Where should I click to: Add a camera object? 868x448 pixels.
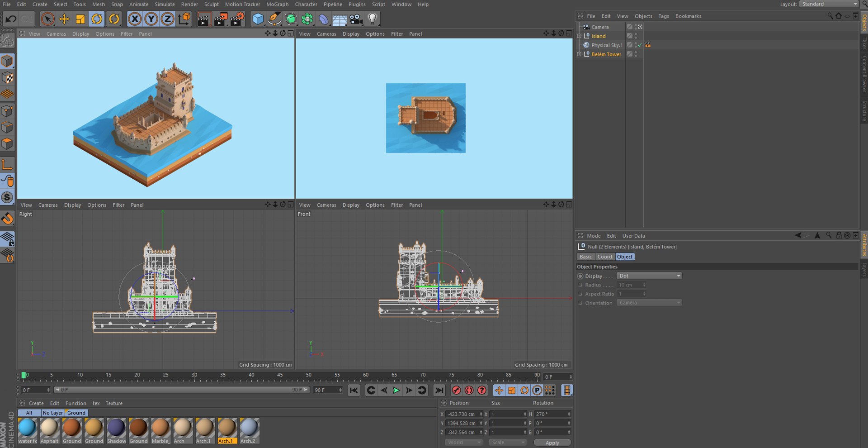tap(356, 19)
